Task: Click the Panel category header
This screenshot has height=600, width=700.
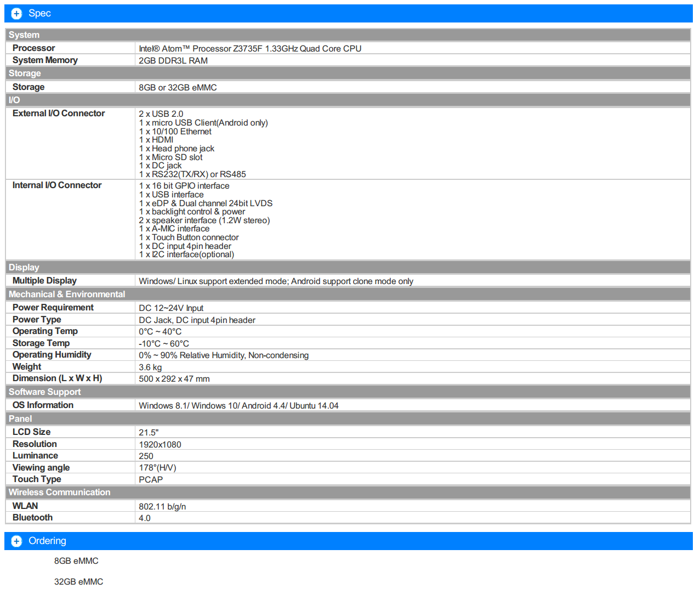Action: [x=348, y=419]
